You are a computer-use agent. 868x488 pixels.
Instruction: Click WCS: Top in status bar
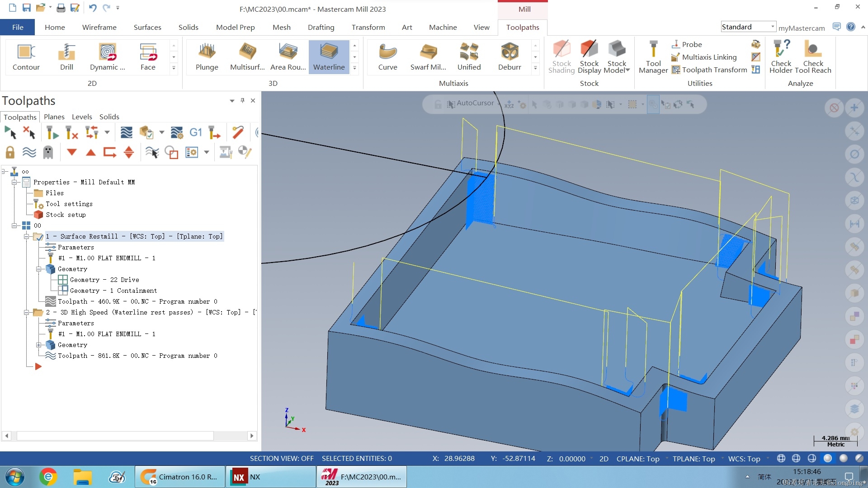pyautogui.click(x=744, y=459)
